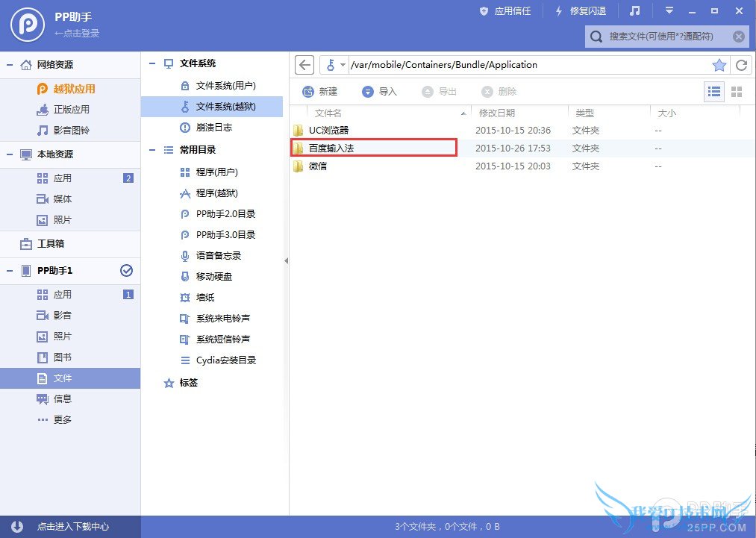
Task: Open PP助手2.0目录
Action: tap(212, 214)
